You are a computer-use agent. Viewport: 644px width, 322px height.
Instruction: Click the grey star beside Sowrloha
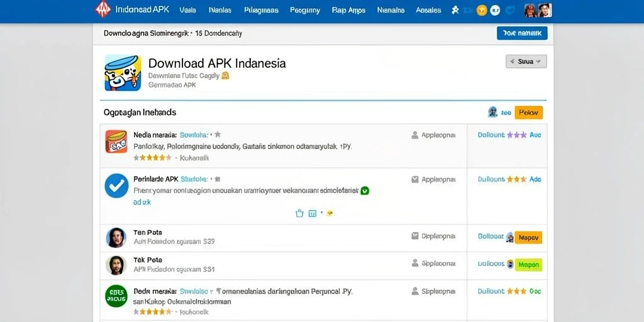pos(218,135)
